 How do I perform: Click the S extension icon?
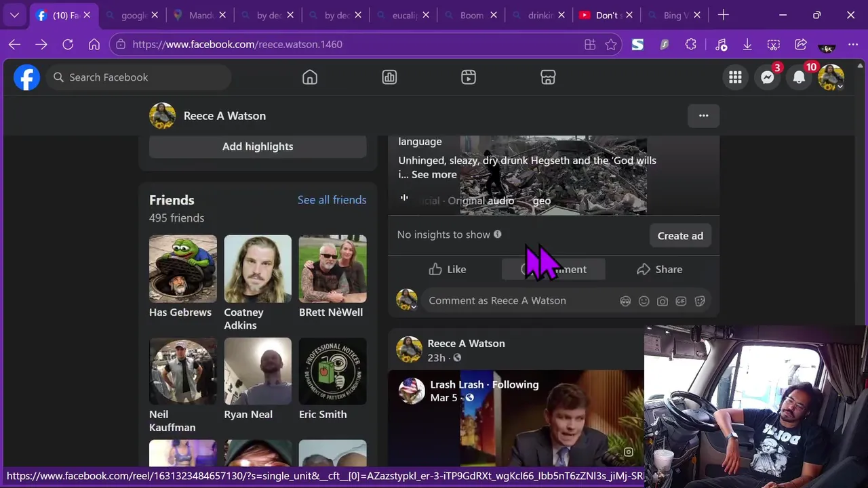pos(637,45)
